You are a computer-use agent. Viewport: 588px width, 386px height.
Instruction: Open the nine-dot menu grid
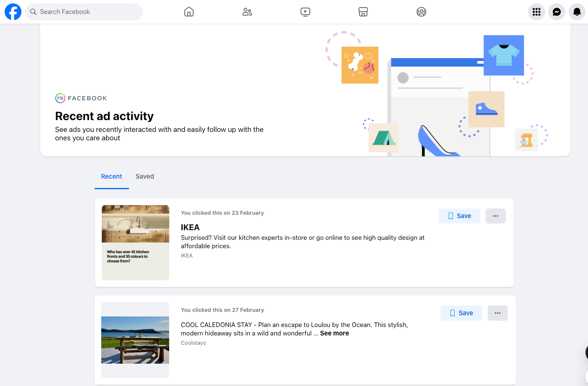537,12
